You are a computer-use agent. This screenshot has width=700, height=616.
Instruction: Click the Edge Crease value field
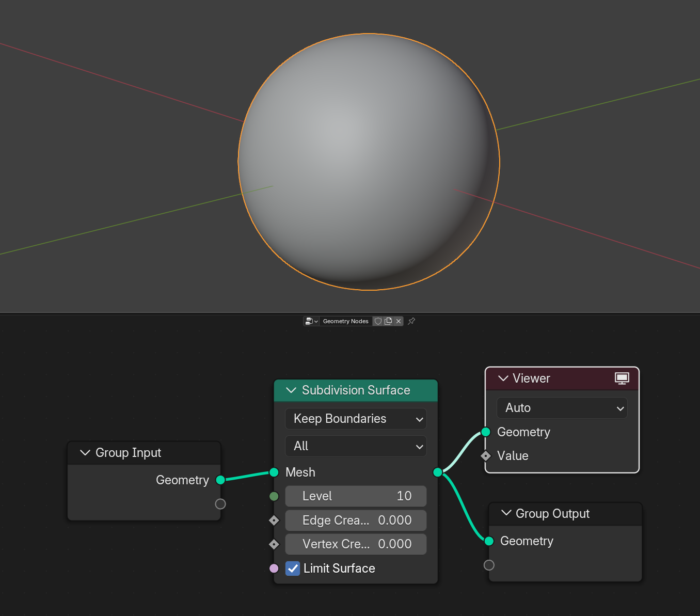pos(356,520)
